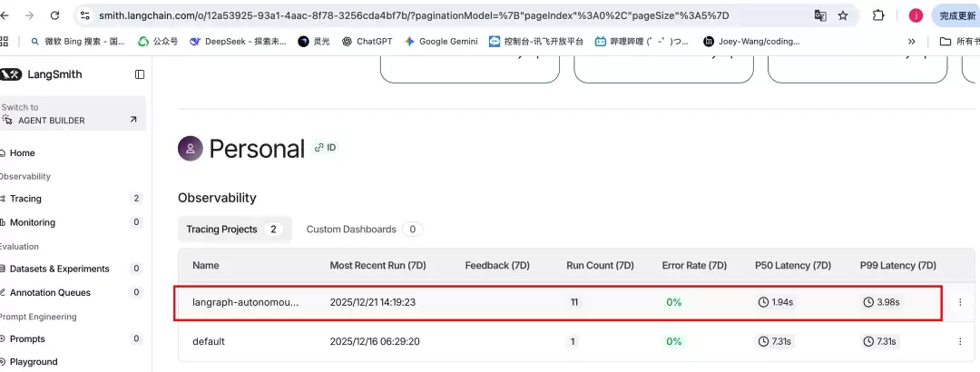The image size is (980, 372).
Task: Click the 1.94s P50 latency value
Action: 775,302
